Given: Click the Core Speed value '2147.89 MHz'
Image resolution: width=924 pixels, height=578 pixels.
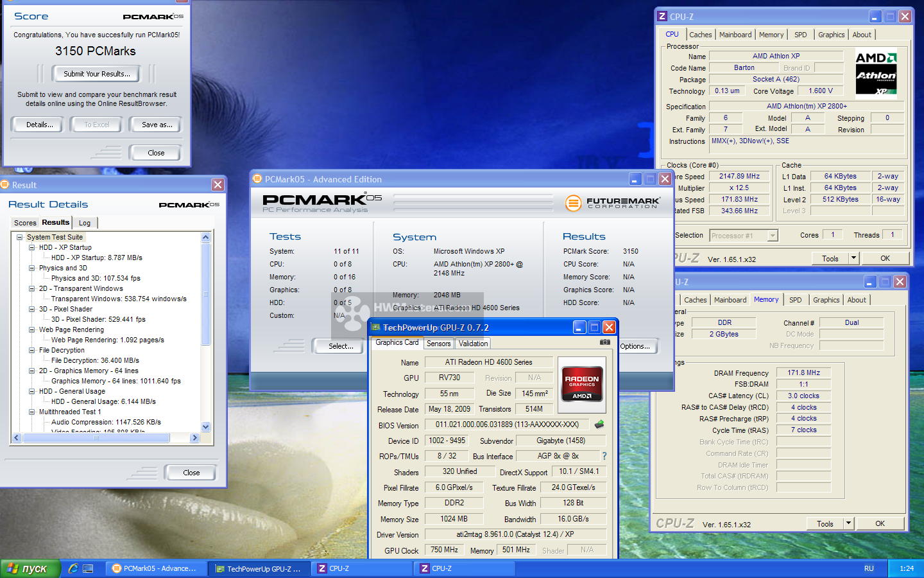Looking at the screenshot, I should click(x=739, y=176).
